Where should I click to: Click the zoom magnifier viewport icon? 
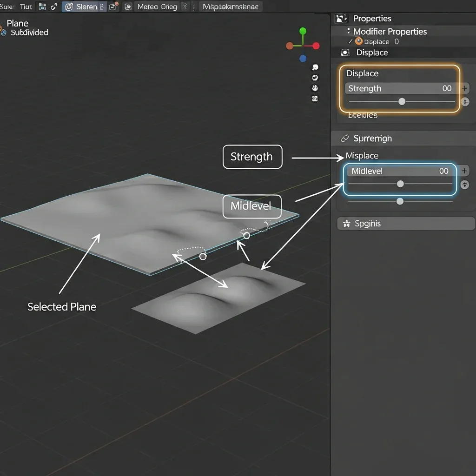[x=315, y=67]
